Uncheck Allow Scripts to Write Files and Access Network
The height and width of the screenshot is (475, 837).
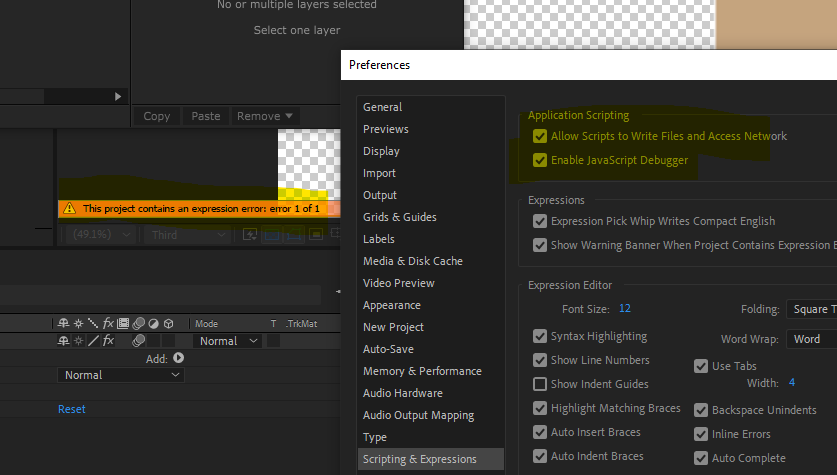pyautogui.click(x=540, y=136)
